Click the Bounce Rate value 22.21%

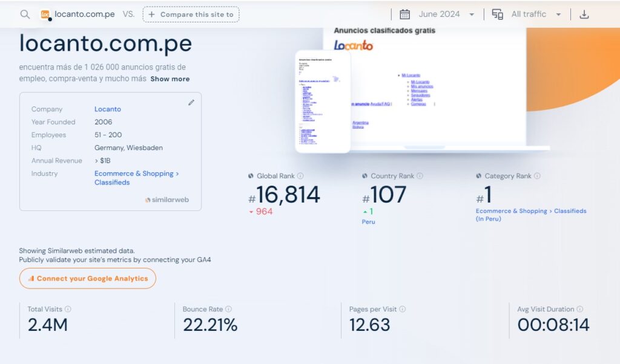(210, 325)
